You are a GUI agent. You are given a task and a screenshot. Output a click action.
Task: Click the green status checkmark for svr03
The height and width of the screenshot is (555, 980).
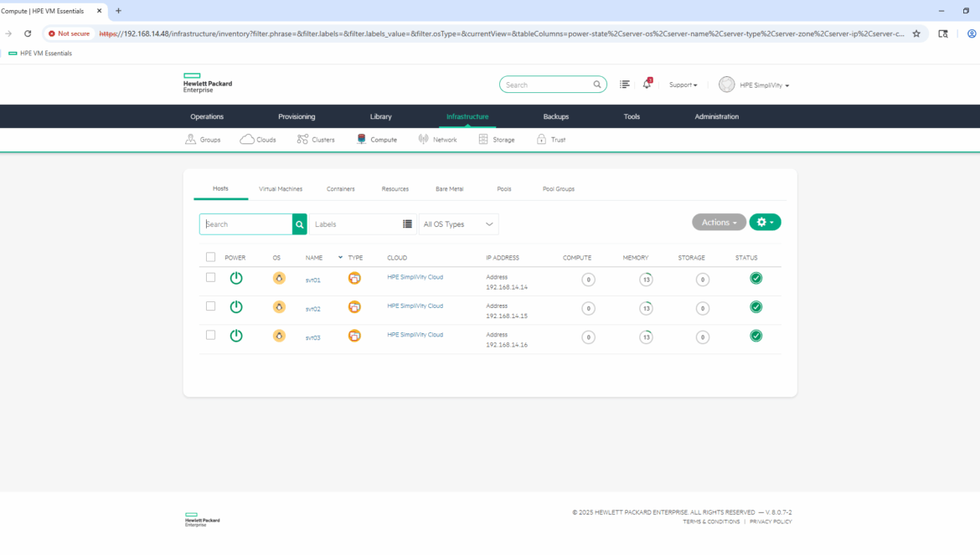[x=756, y=336]
